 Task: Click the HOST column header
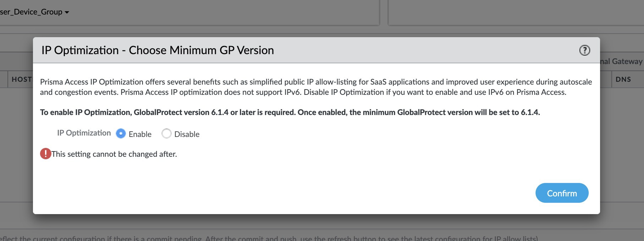(22, 79)
